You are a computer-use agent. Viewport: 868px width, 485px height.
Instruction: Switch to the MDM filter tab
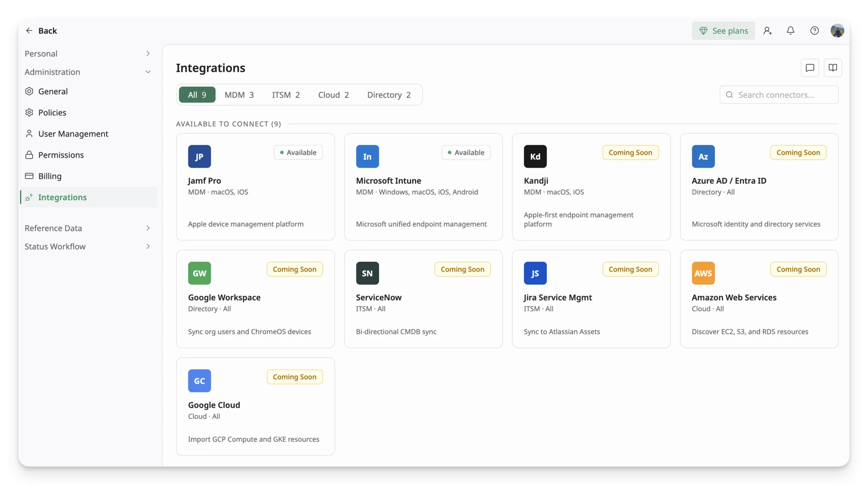click(239, 95)
